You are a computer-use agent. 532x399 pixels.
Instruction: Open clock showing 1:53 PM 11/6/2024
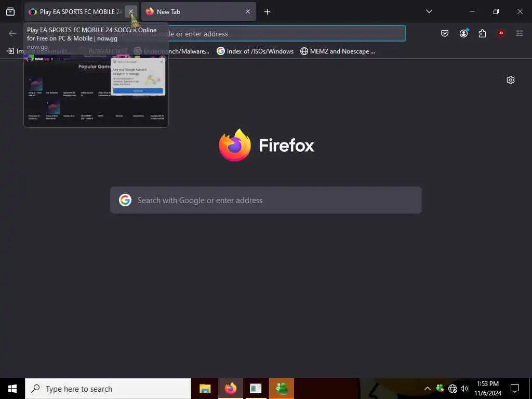pos(487,389)
